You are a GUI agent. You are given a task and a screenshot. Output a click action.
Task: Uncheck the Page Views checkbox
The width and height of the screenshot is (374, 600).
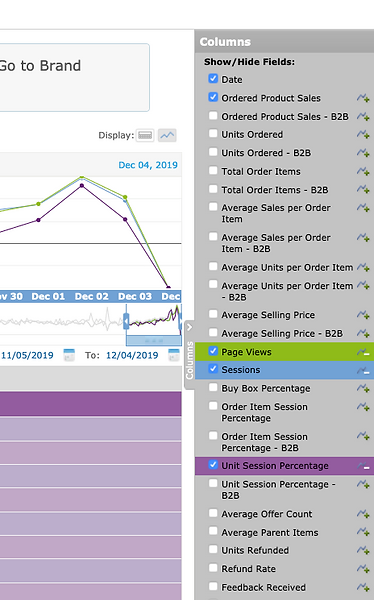click(213, 351)
